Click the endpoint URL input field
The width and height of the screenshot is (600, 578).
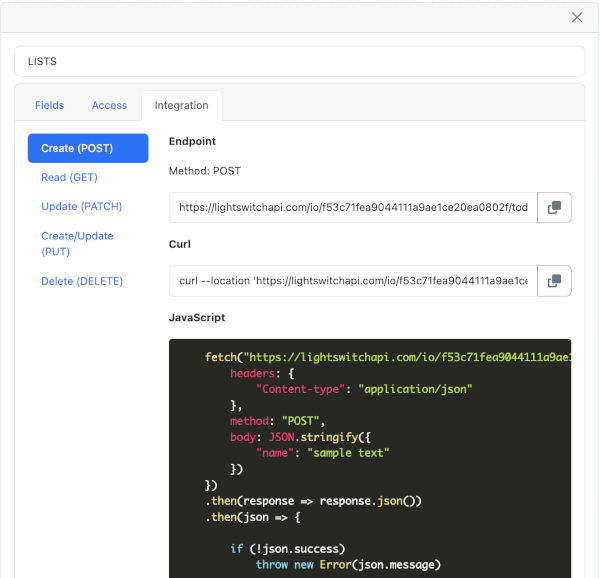(353, 207)
